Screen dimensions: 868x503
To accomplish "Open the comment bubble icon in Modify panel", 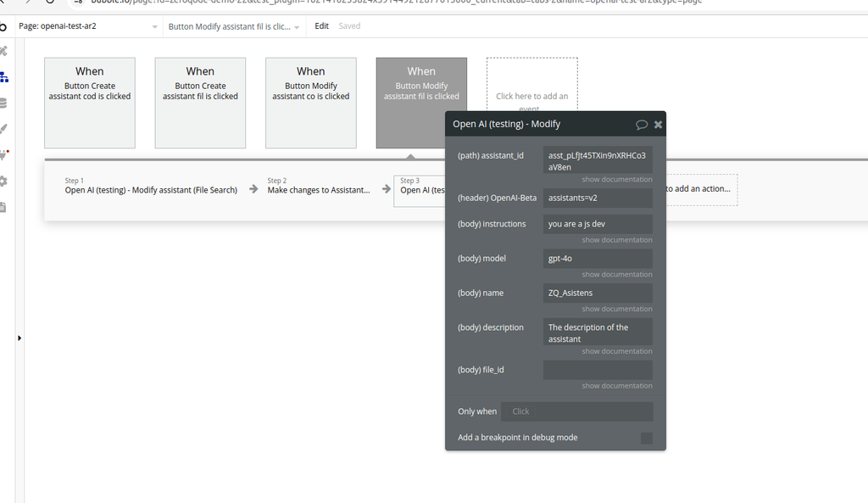I will (641, 125).
